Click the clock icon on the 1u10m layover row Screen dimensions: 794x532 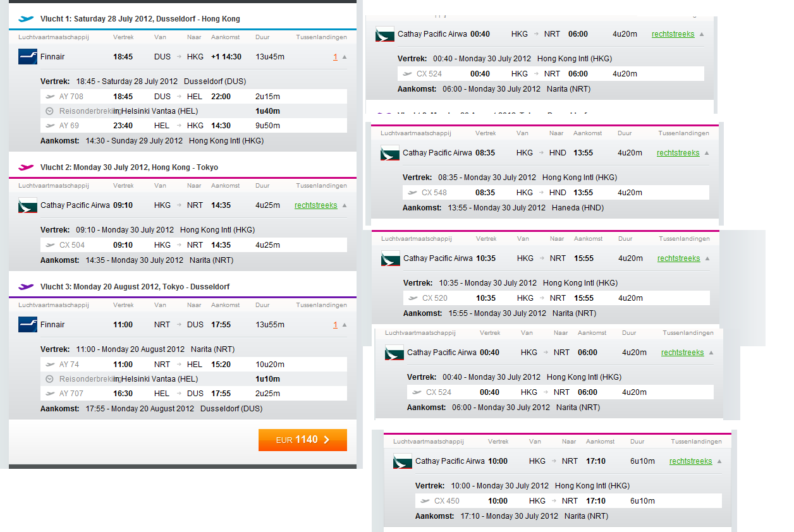pyautogui.click(x=50, y=379)
